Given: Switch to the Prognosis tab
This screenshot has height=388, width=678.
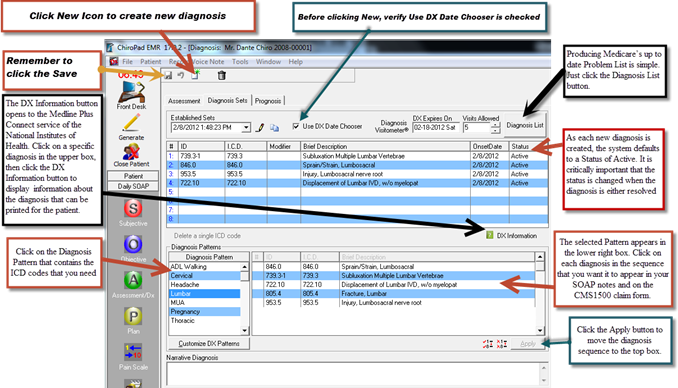Looking at the screenshot, I should pyautogui.click(x=268, y=101).
